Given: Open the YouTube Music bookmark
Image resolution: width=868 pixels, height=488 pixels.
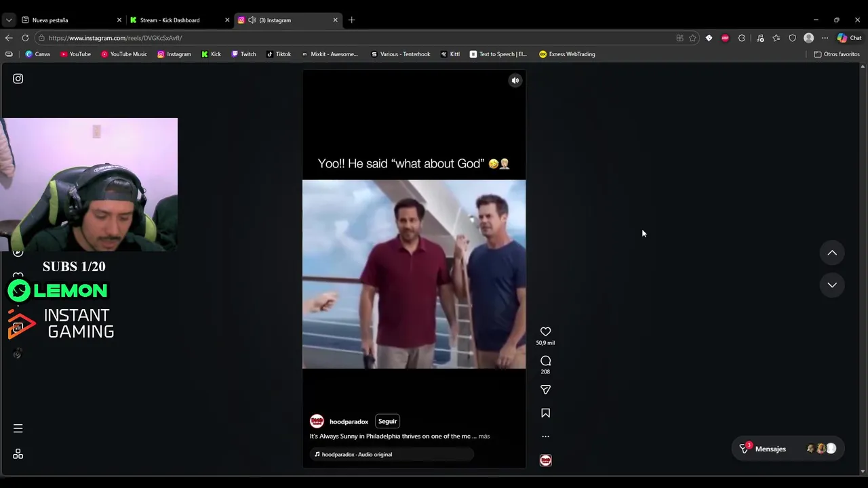Looking at the screenshot, I should click(x=124, y=54).
